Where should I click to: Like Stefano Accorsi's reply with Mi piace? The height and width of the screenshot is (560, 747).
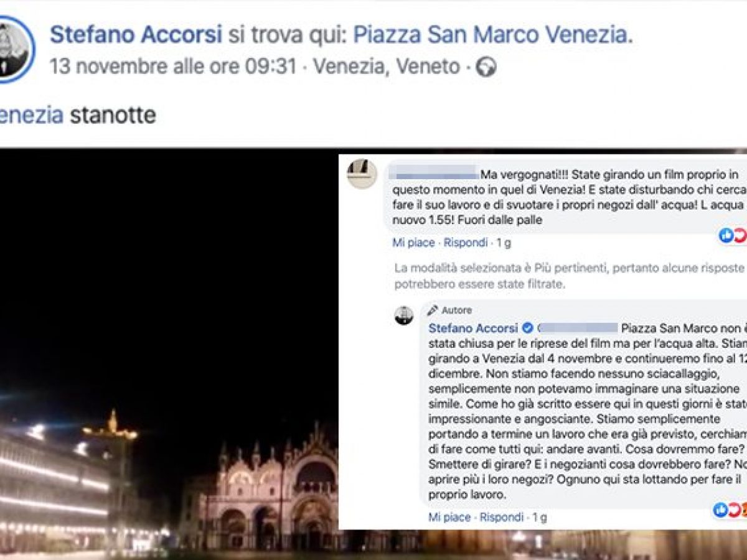pyautogui.click(x=449, y=517)
